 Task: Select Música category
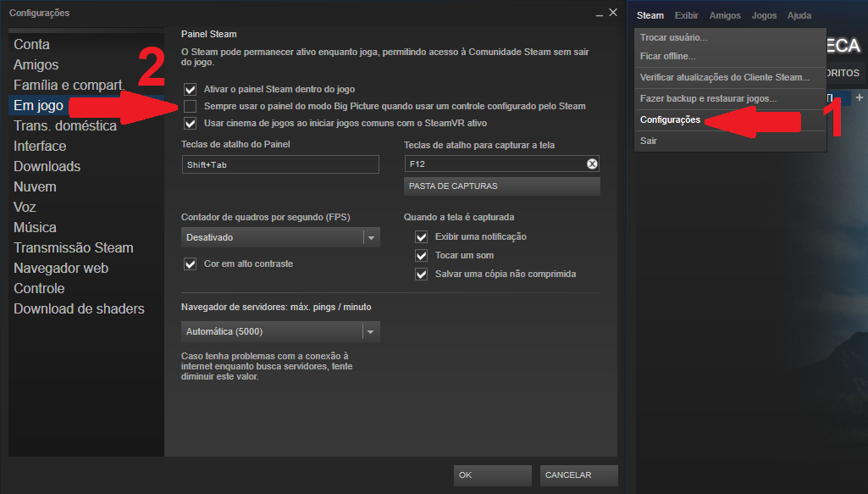(86, 228)
